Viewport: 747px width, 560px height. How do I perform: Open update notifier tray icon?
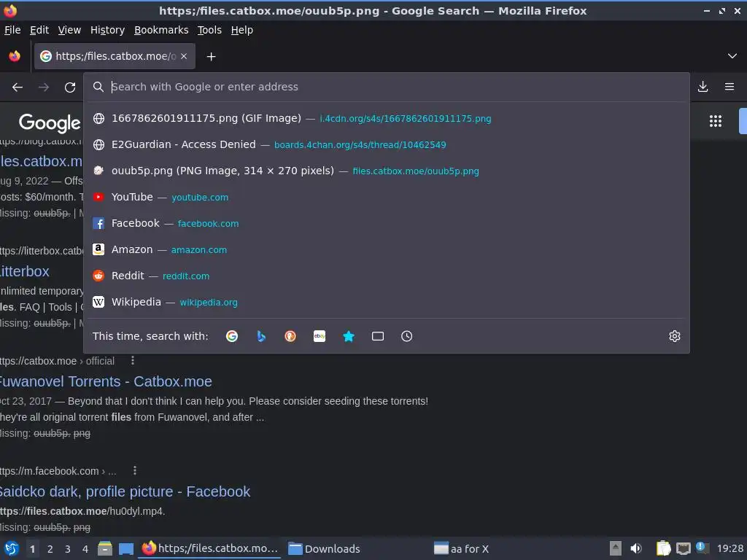click(702, 548)
